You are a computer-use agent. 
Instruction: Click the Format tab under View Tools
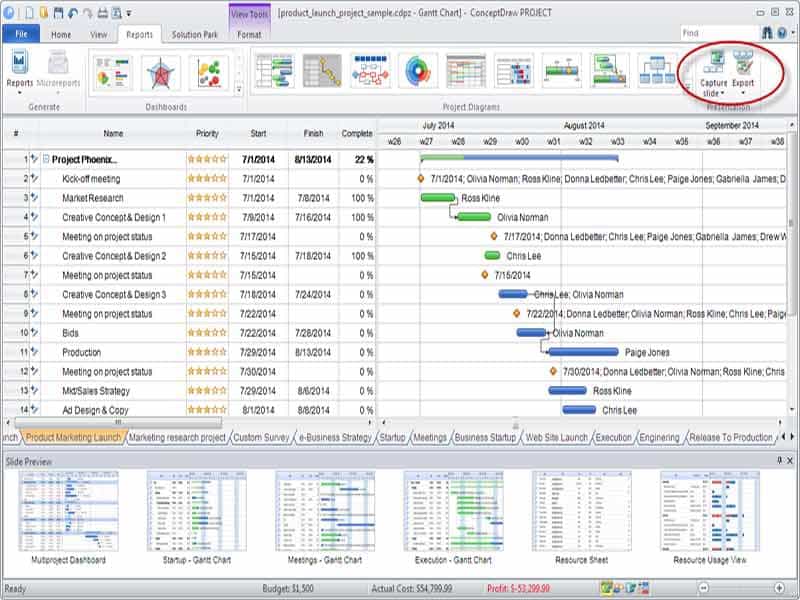coord(248,32)
